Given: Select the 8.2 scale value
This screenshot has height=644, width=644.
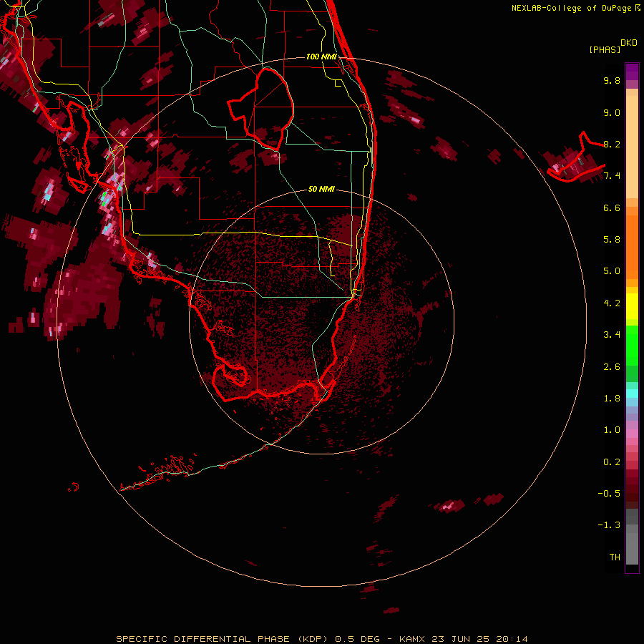Looking at the screenshot, I should pos(612,144).
